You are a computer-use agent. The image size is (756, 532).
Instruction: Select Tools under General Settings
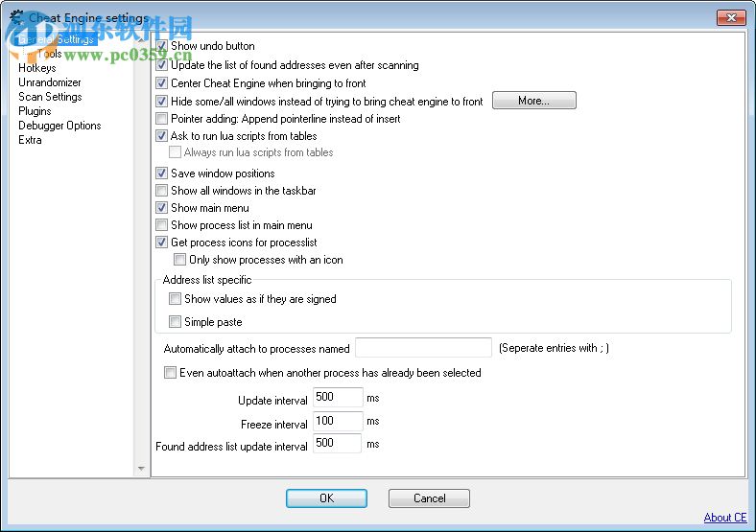(50, 54)
